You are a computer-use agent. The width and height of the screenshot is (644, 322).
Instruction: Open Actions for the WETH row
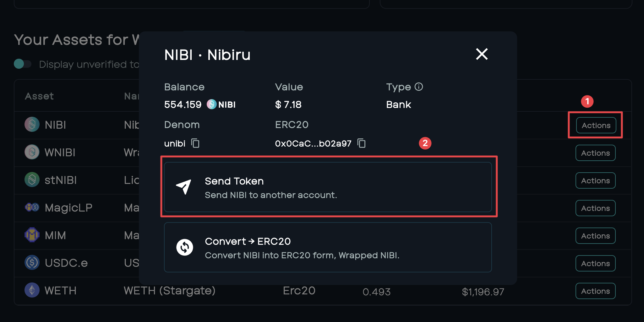595,291
